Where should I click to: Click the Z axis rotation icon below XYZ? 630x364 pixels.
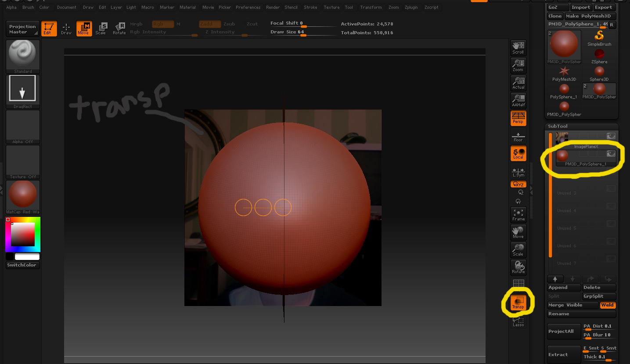tap(521, 192)
